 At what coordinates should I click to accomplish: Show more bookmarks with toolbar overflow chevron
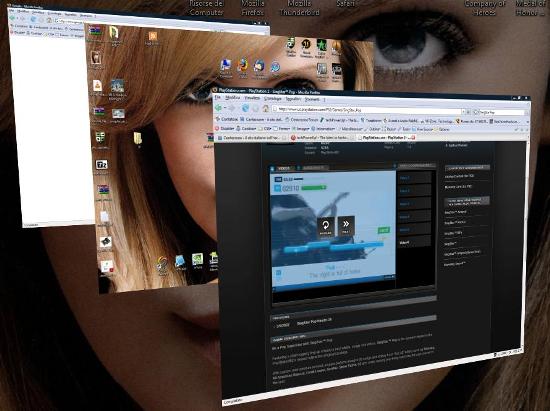[x=527, y=121]
